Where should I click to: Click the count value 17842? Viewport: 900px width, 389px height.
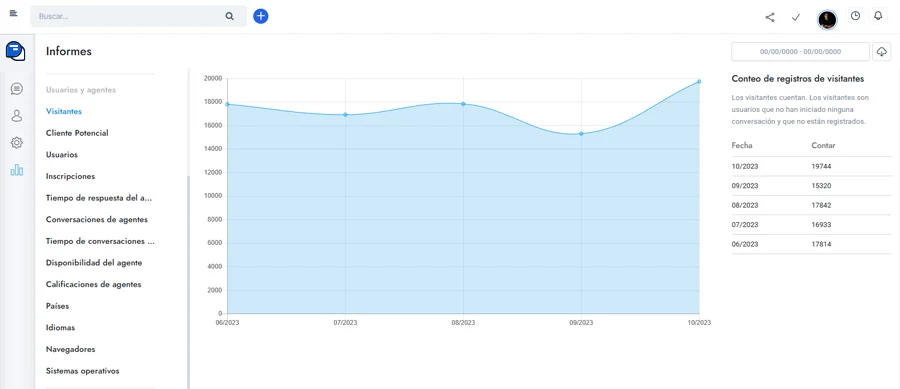821,205
